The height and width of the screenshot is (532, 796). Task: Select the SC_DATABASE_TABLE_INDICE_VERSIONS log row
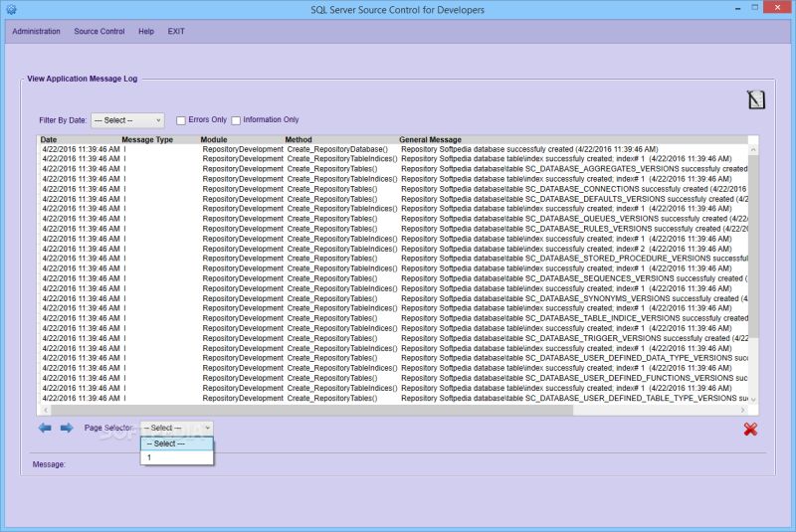tap(394, 318)
